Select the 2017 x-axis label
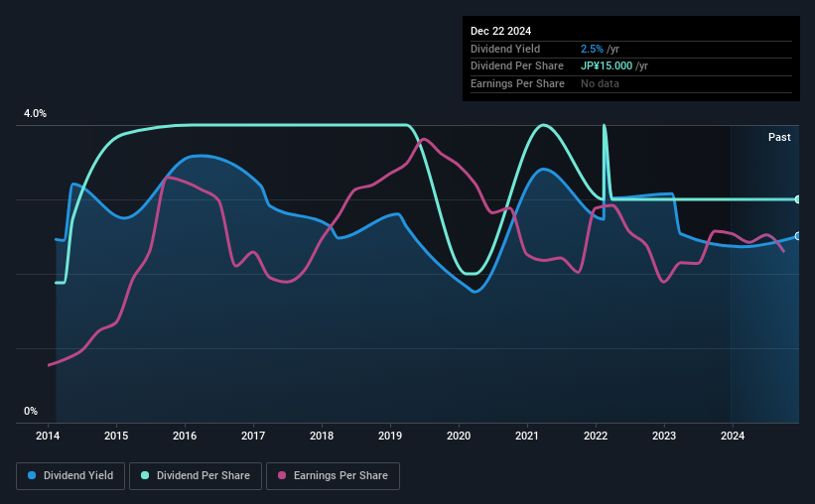 (253, 436)
